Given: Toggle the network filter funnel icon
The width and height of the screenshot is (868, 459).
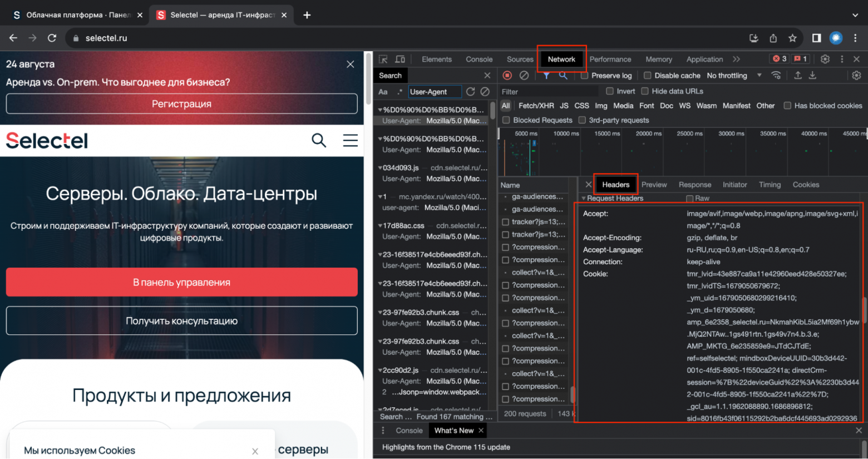Looking at the screenshot, I should tap(546, 75).
